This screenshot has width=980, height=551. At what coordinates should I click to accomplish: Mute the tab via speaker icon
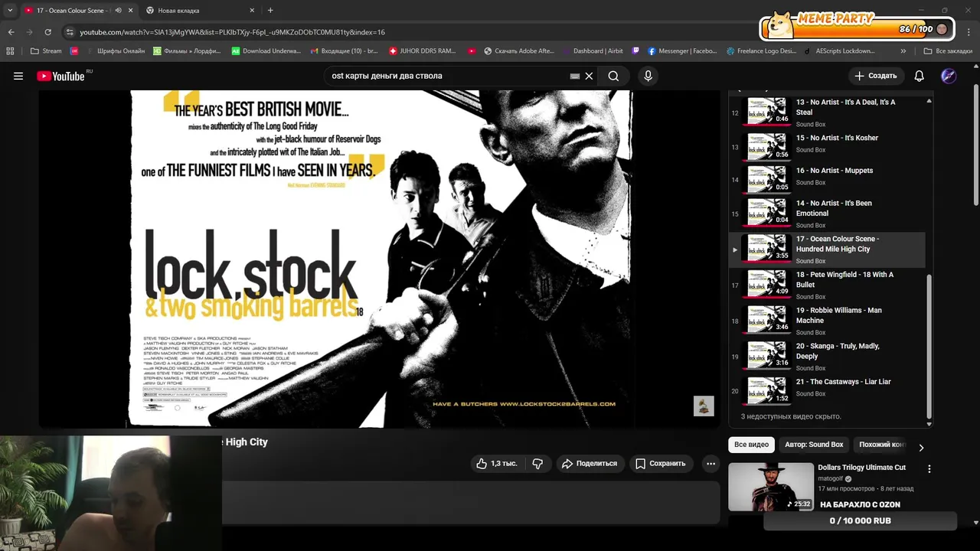(119, 11)
